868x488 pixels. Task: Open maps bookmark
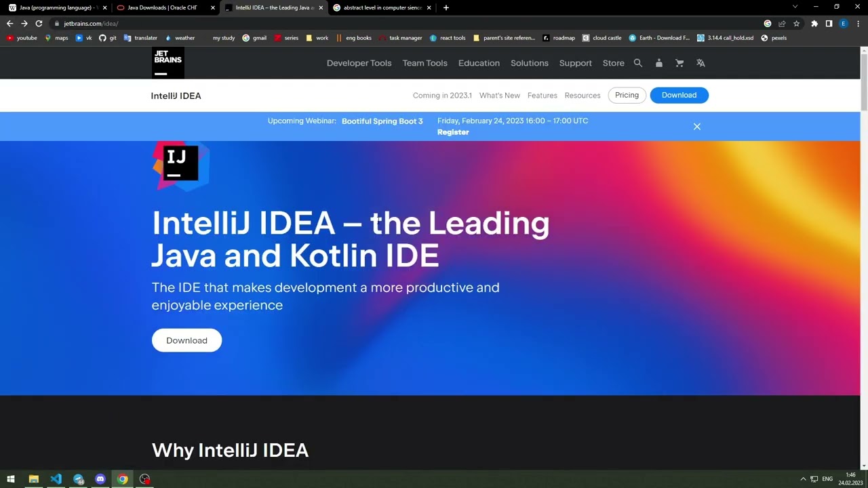click(x=56, y=38)
